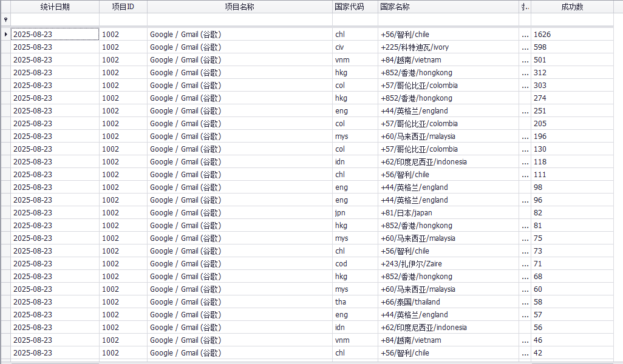Click +60/马来西亚/malaysia in the 75 row
Viewport: 623px width, 364px height.
coord(448,238)
